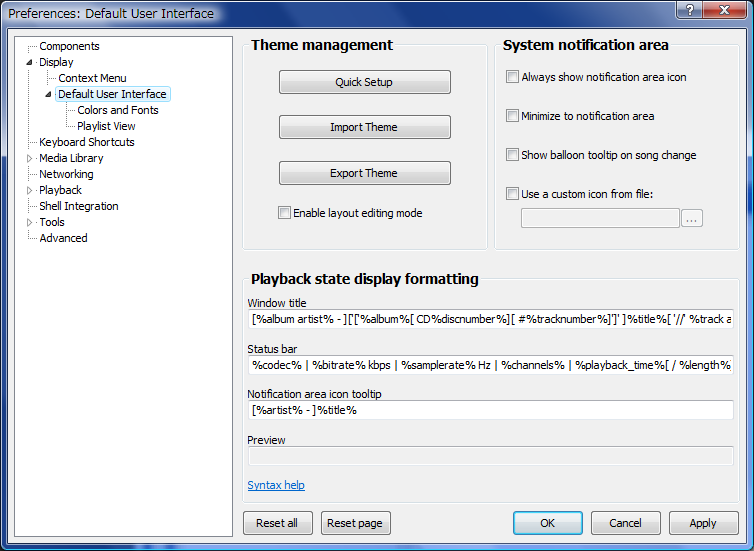This screenshot has width=754, height=551.
Task: Collapse the Default User Interface node
Action: pos(48,94)
